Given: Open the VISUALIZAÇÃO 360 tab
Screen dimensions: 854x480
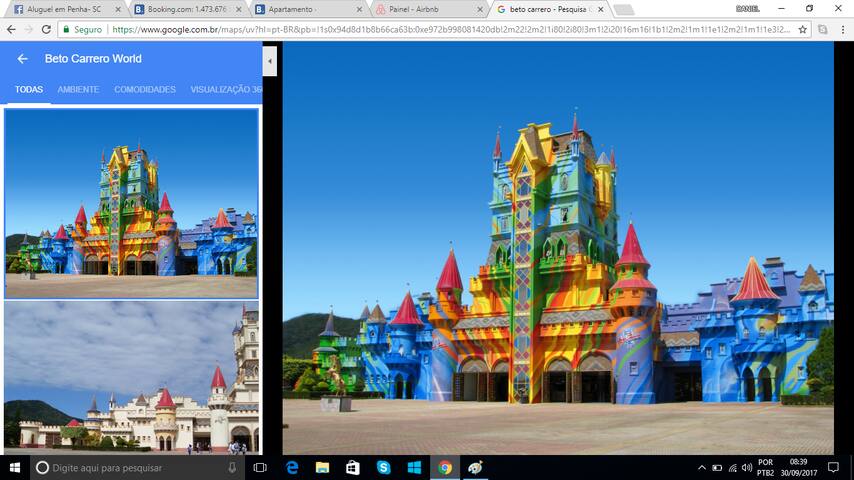Looking at the screenshot, I should [226, 89].
